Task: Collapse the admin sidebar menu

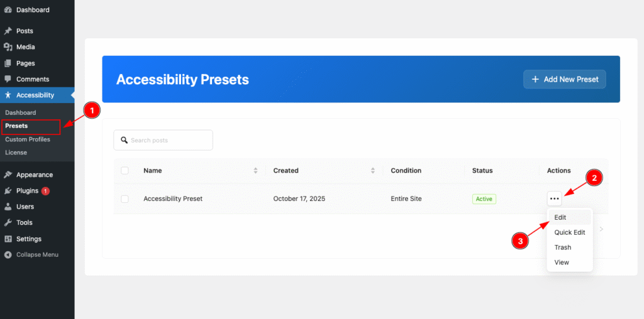Action: [37, 255]
